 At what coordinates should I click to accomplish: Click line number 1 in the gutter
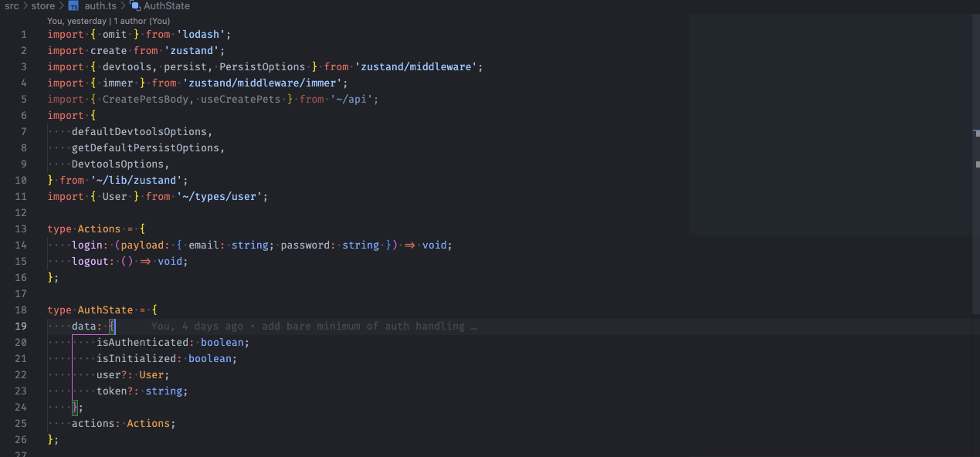tap(24, 34)
